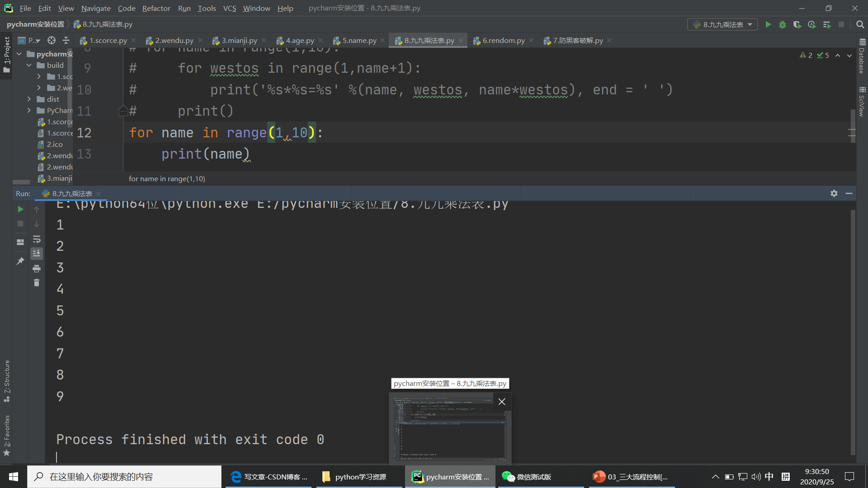The image size is (868, 488).
Task: Open run configuration dropdown 8.九九乘法表
Action: tap(722, 24)
